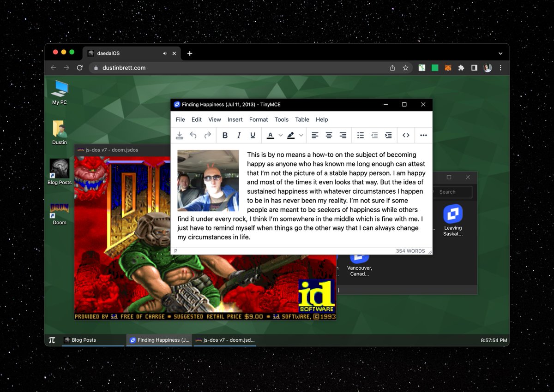Decrease indent in editor
Screen dimensions: 554x392
point(374,135)
